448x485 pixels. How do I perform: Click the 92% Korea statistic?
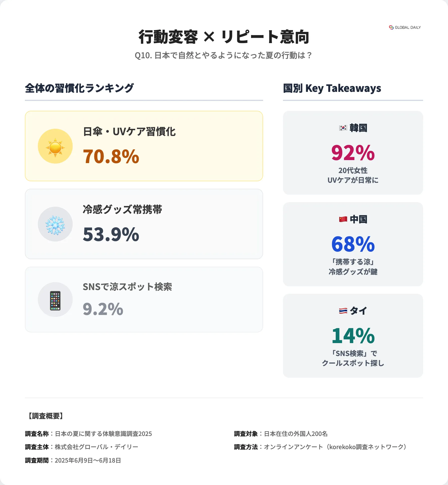[353, 153]
